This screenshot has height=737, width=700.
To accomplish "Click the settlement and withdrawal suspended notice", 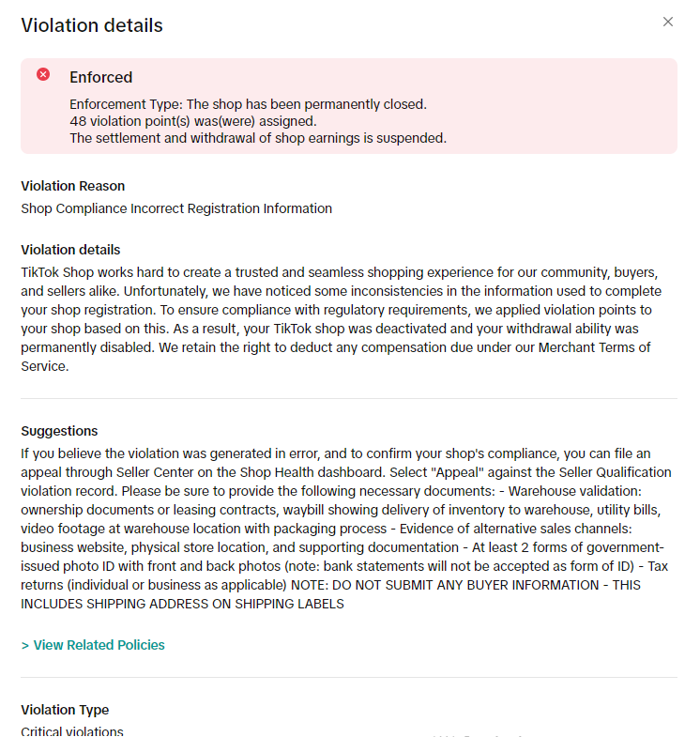I will coord(258,138).
